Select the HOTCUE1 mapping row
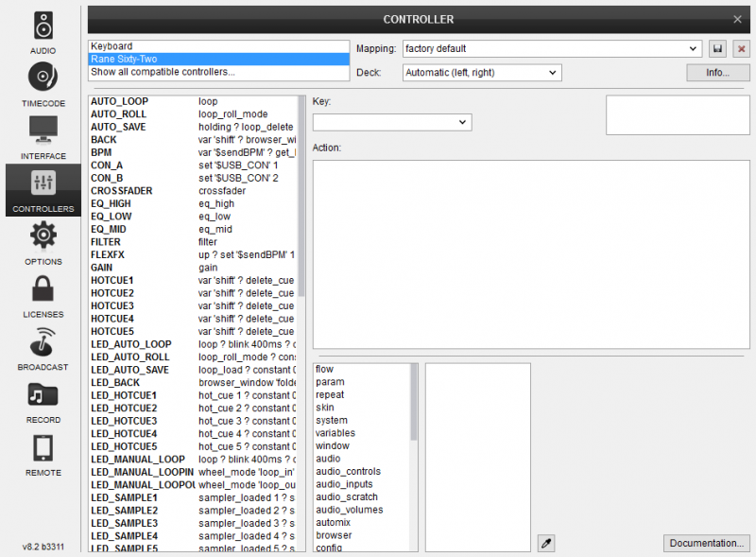756x557 pixels. 194,281
